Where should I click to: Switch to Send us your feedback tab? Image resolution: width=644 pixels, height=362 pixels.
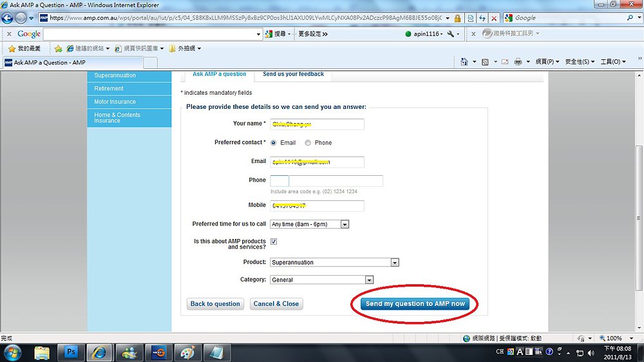pyautogui.click(x=293, y=74)
